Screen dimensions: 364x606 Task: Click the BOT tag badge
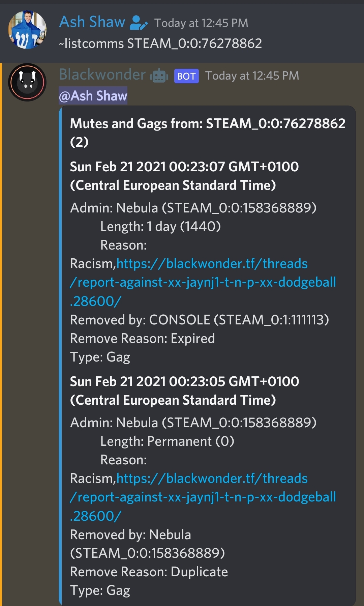[x=186, y=76]
